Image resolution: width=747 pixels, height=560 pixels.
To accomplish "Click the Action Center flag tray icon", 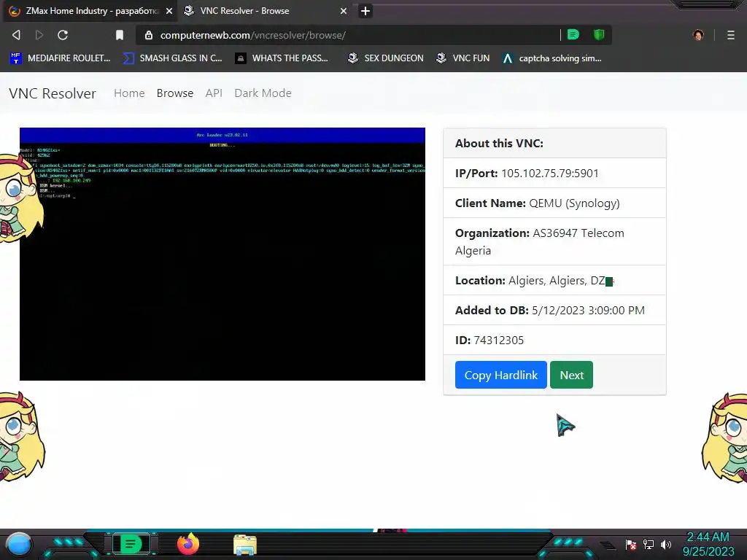I will click(x=631, y=544).
